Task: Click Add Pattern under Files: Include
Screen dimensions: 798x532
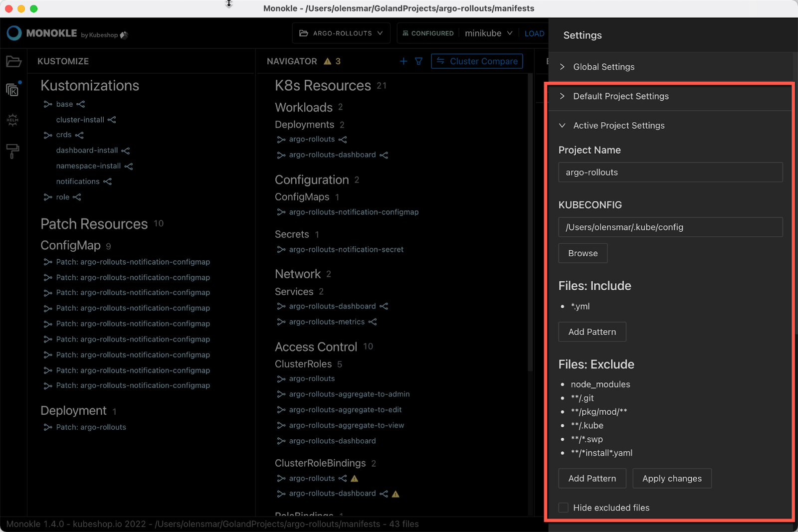Action: [x=592, y=332]
